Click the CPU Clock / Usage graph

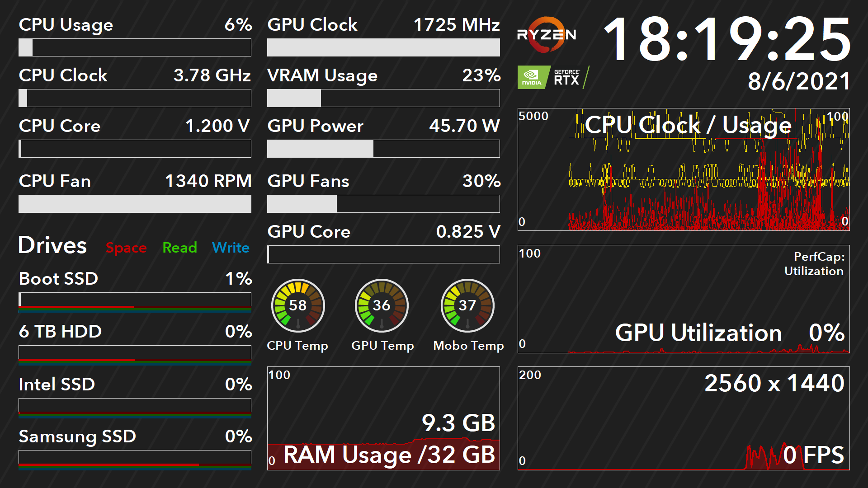click(x=684, y=169)
